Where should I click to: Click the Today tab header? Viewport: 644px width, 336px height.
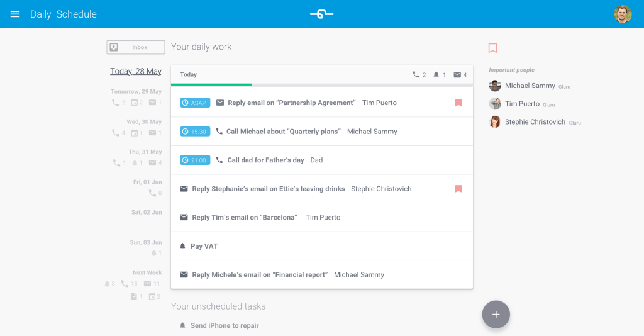pos(189,74)
